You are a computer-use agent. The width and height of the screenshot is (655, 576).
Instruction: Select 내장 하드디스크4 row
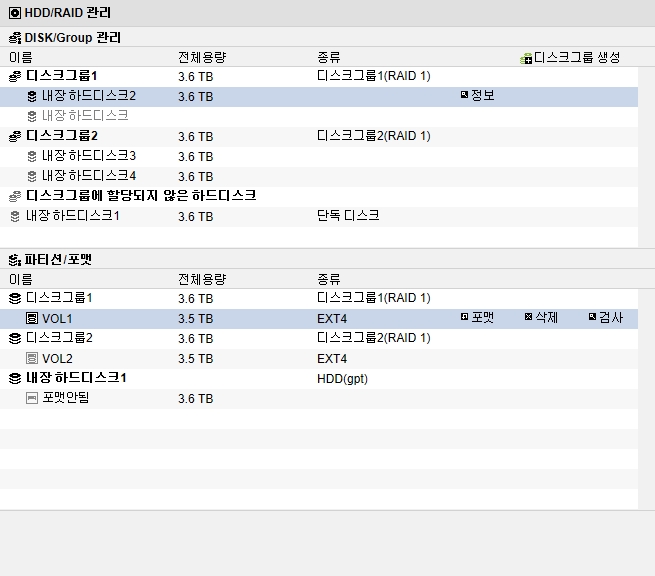(x=319, y=177)
